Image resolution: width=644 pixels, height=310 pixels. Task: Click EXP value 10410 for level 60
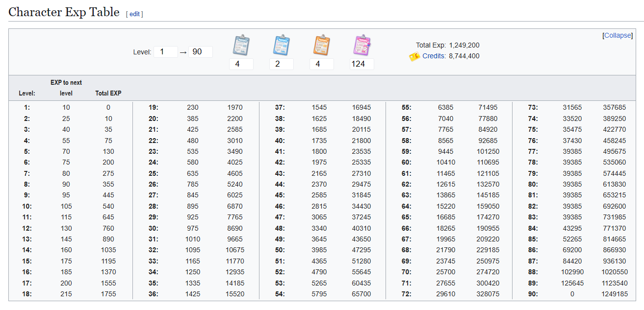click(446, 162)
